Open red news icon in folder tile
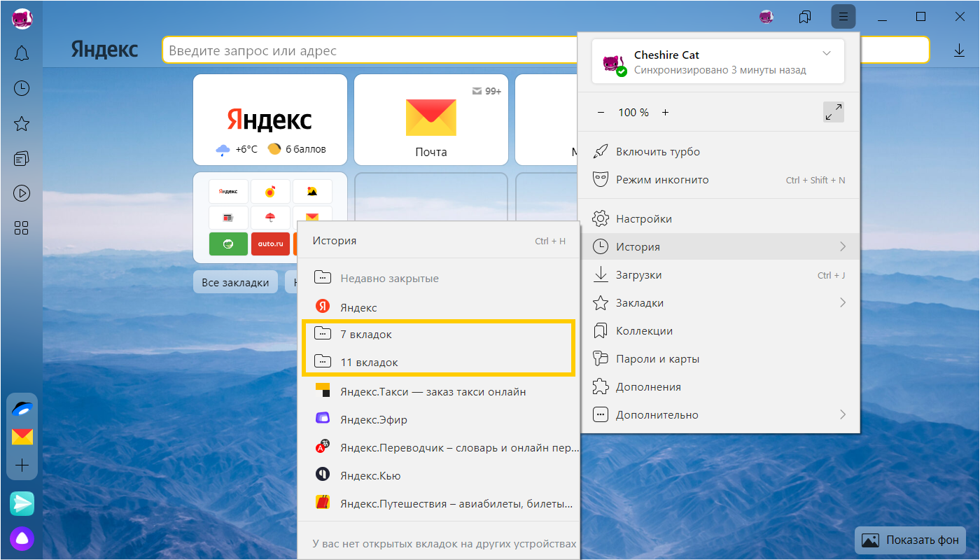 click(228, 218)
